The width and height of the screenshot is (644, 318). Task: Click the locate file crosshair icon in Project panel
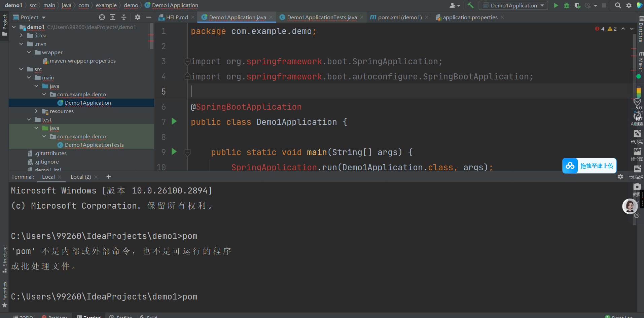(x=102, y=17)
